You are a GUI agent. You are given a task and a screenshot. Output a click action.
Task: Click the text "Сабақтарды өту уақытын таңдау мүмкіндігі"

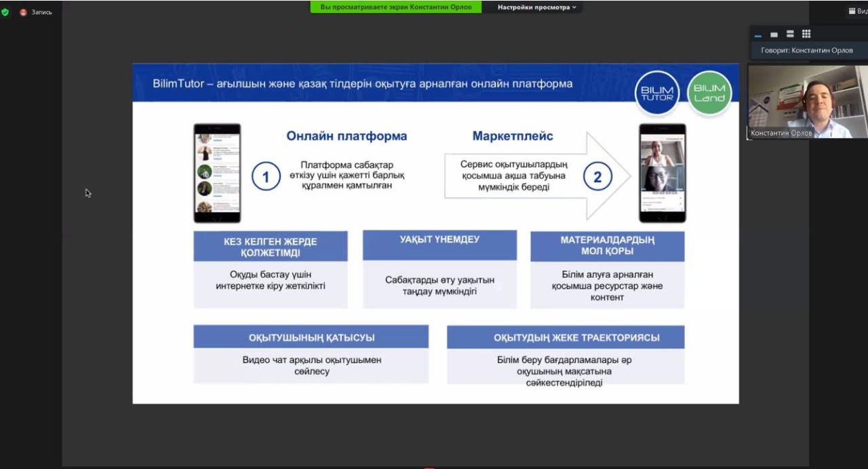coord(440,286)
